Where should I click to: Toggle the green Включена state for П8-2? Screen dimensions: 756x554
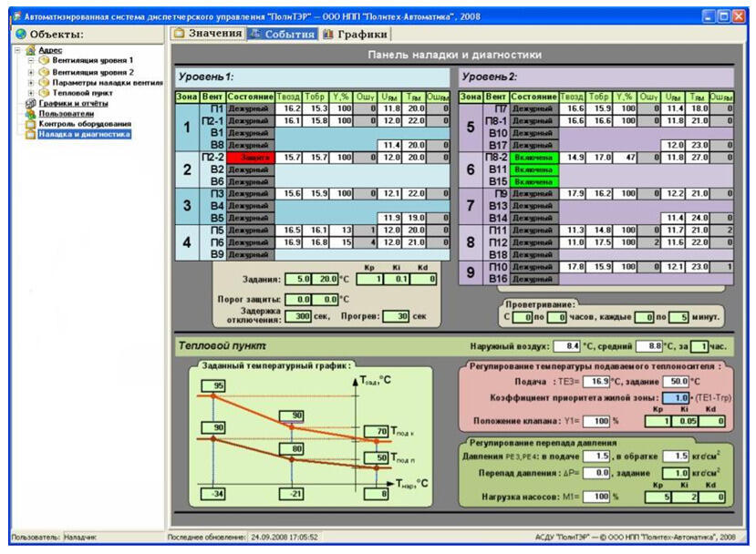[533, 158]
